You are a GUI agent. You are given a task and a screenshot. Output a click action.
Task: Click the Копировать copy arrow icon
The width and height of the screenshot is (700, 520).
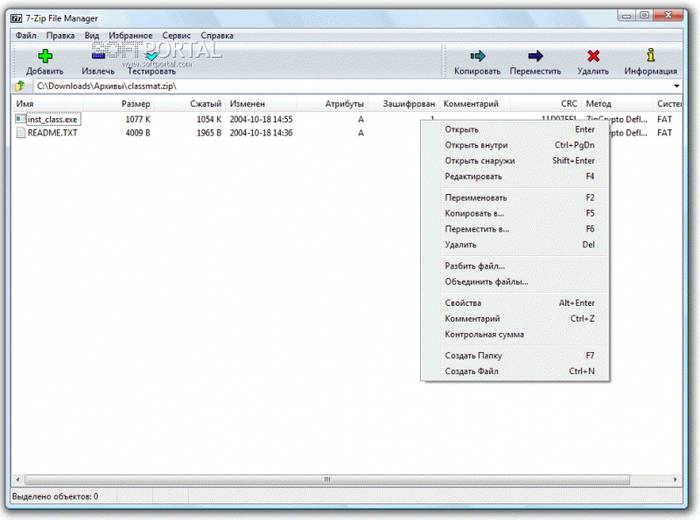pos(477,56)
